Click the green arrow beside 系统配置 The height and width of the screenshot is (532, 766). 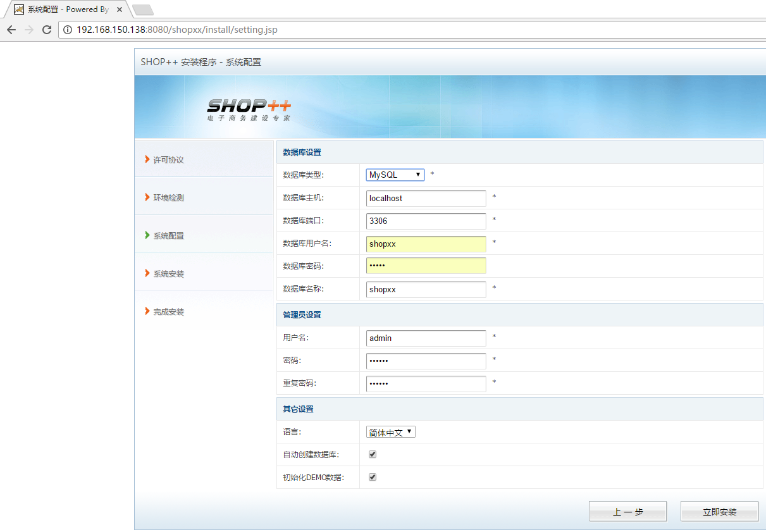(x=147, y=235)
